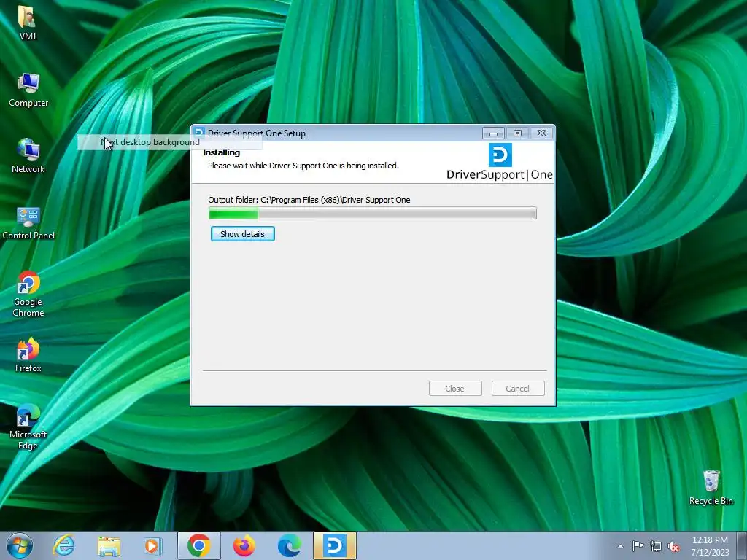Screen dimensions: 747x560
Task: Click the 'Installing' heading text
Action: (222, 152)
